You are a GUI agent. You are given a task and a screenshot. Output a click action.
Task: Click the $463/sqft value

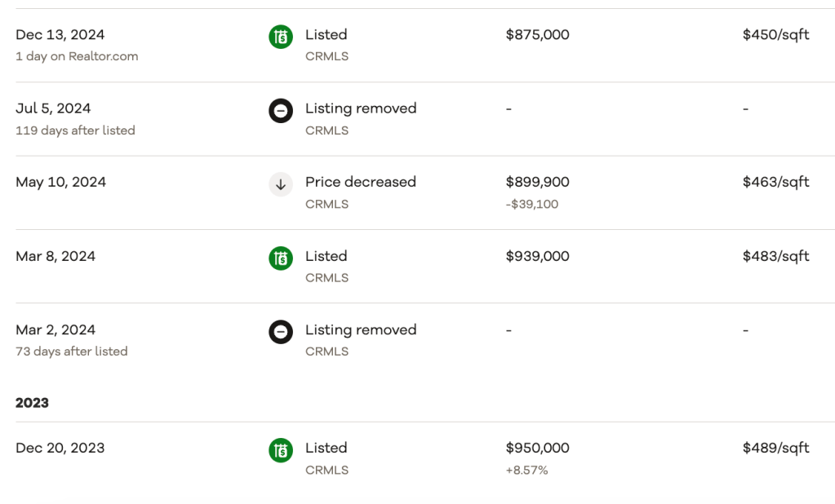775,182
